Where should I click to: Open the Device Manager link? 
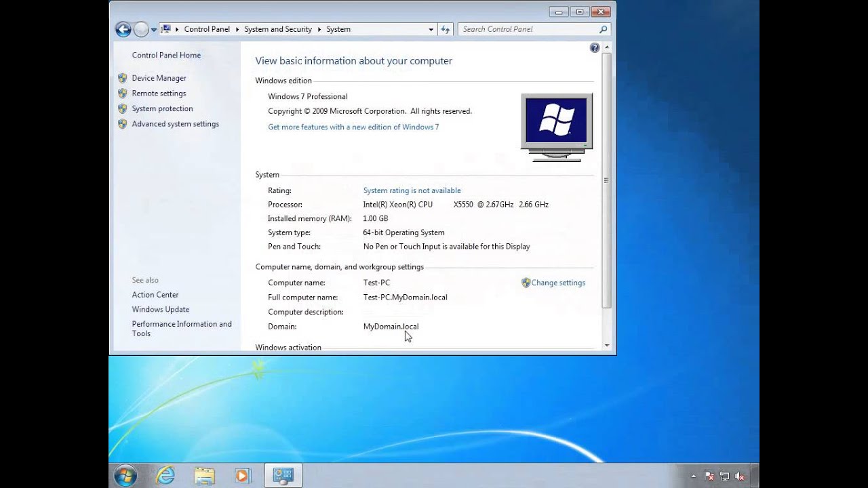coord(159,78)
